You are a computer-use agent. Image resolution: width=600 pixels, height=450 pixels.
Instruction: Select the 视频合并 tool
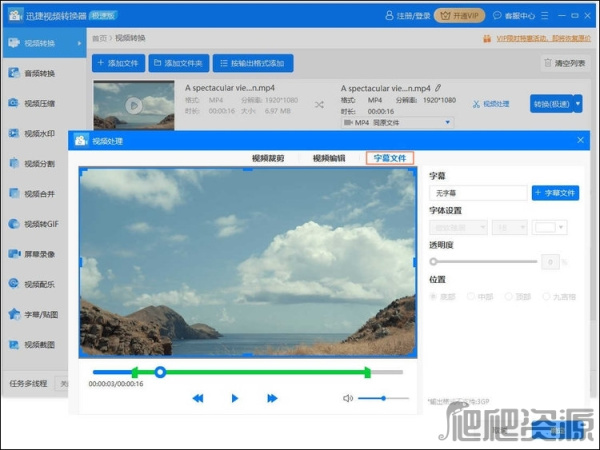[x=39, y=194]
